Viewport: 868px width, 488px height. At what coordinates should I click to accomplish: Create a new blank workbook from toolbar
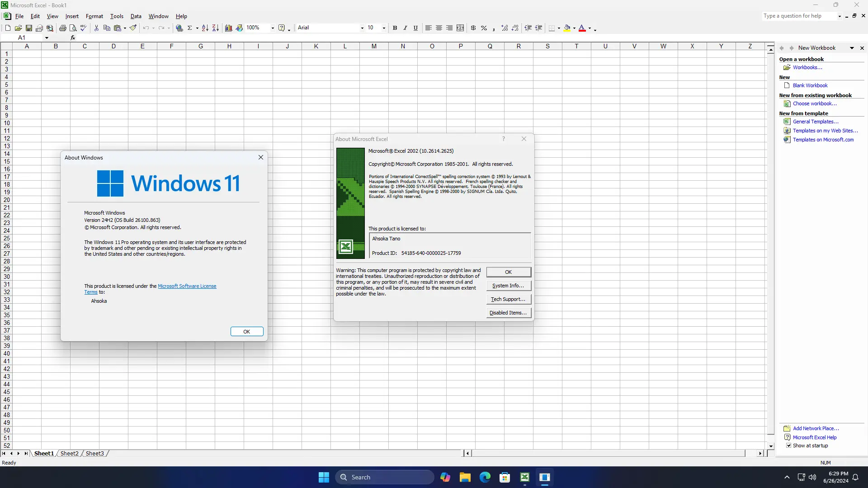pyautogui.click(x=8, y=28)
